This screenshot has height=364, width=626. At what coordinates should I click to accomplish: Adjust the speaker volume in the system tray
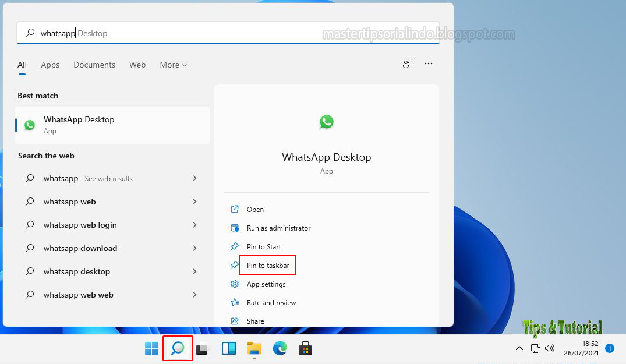550,348
